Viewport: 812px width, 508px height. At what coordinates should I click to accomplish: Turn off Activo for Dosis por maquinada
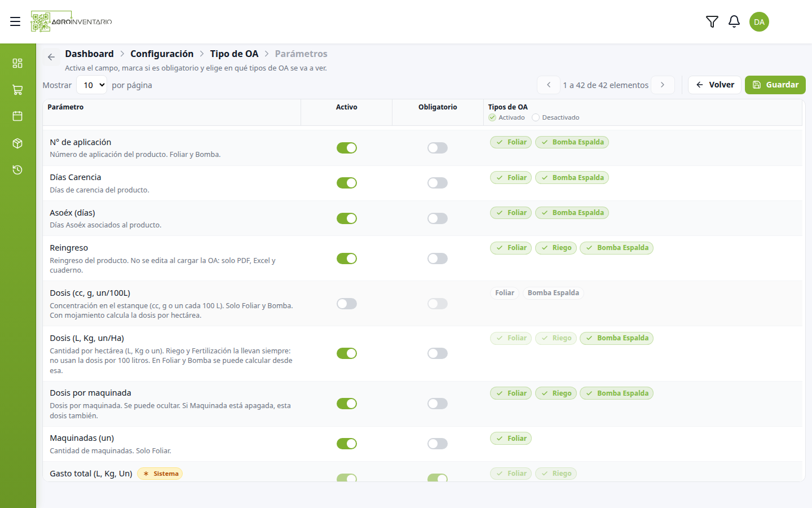point(347,404)
